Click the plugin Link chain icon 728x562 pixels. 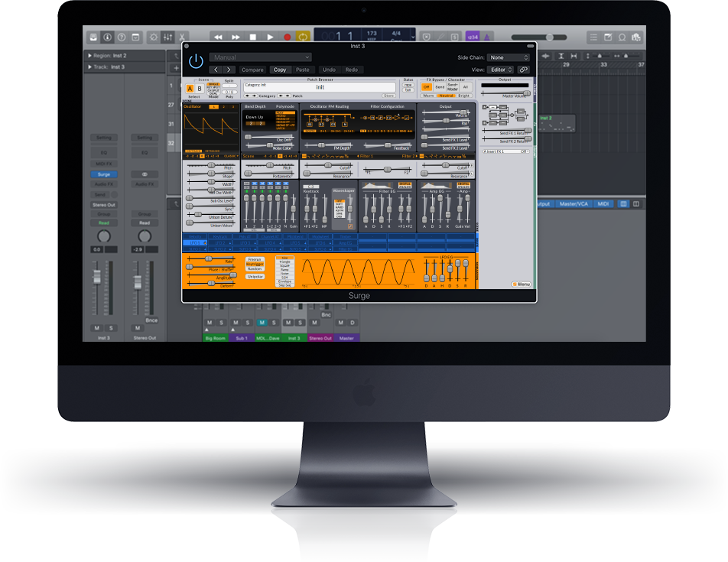(x=523, y=70)
